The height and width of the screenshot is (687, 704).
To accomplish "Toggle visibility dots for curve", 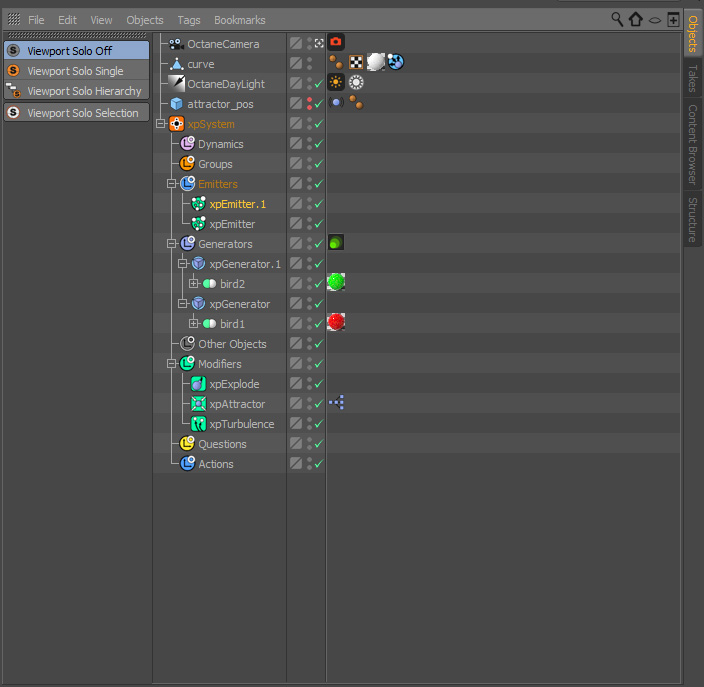I will pyautogui.click(x=309, y=64).
